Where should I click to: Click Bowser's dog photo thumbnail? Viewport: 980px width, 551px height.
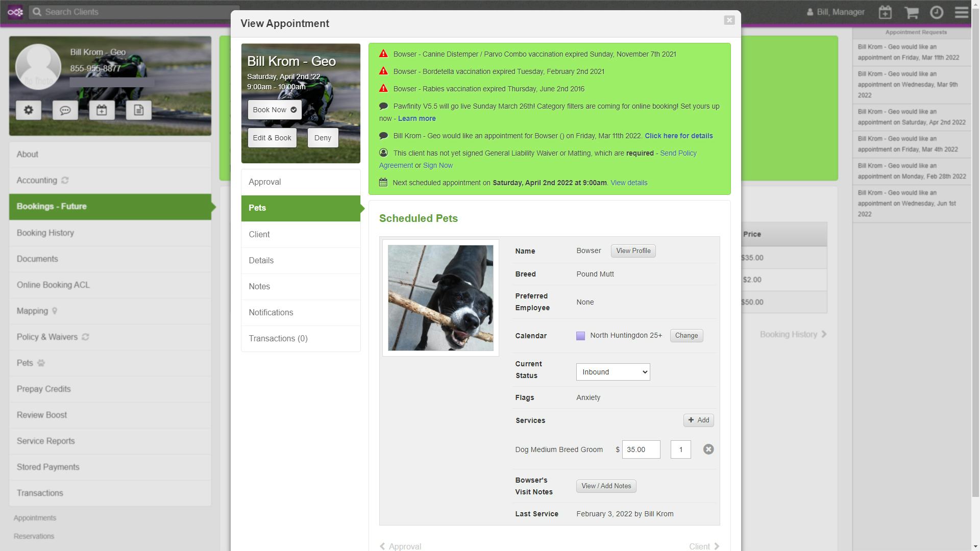(440, 298)
